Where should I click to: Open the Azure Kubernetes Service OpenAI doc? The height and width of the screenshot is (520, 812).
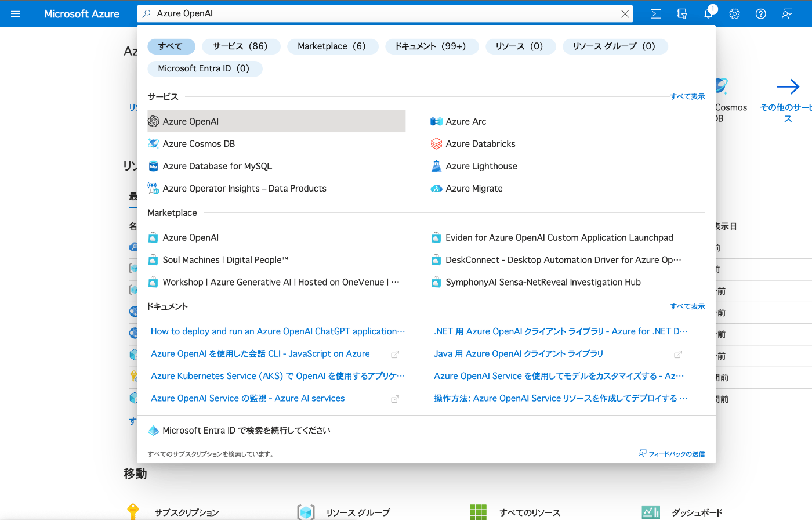(x=278, y=376)
